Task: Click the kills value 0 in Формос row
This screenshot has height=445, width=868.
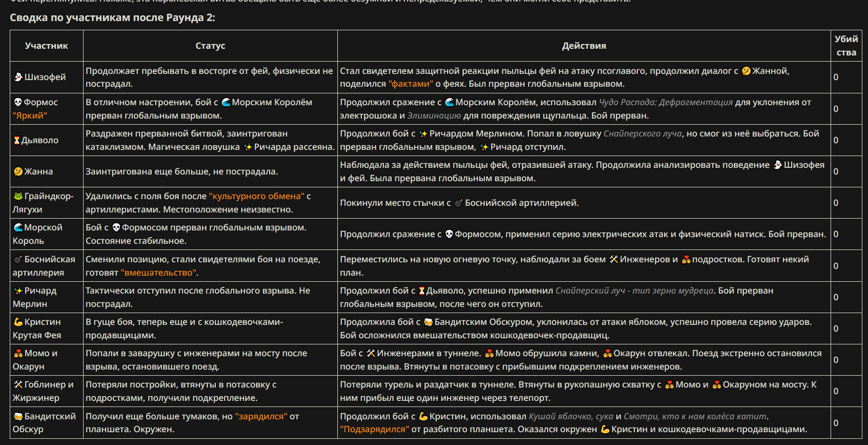Action: coord(836,109)
